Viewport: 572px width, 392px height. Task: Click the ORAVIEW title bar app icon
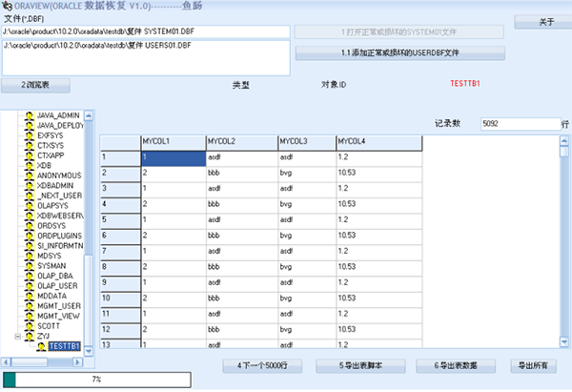point(7,7)
